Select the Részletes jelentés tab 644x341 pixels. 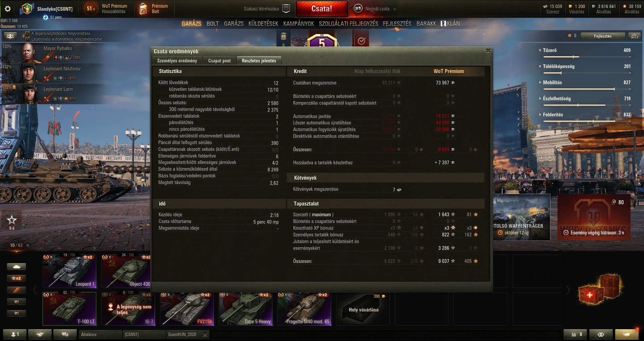coord(259,61)
